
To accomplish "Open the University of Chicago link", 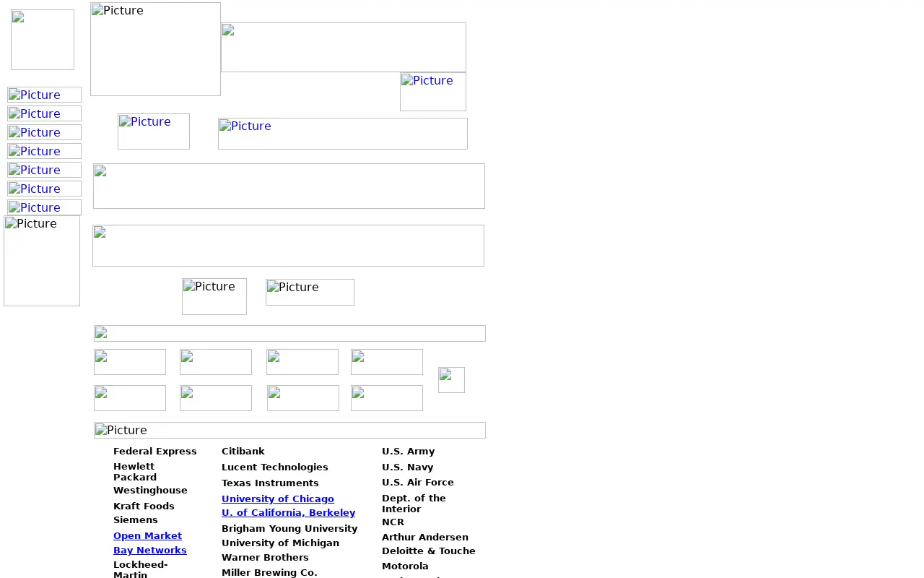I will coord(278,499).
